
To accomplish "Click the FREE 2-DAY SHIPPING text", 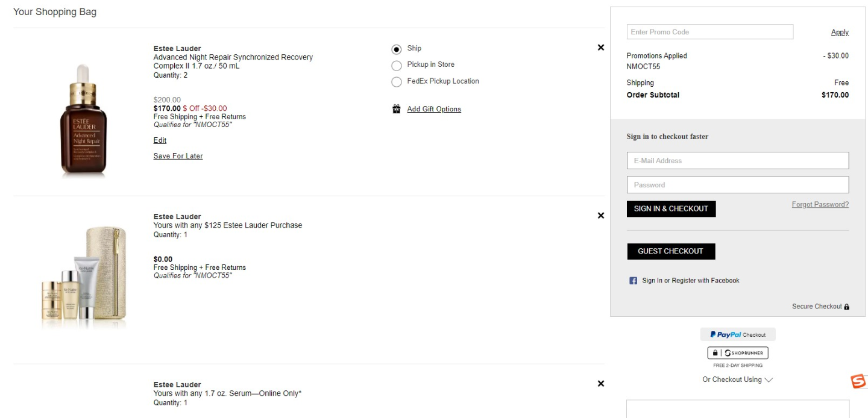I will 738,366.
